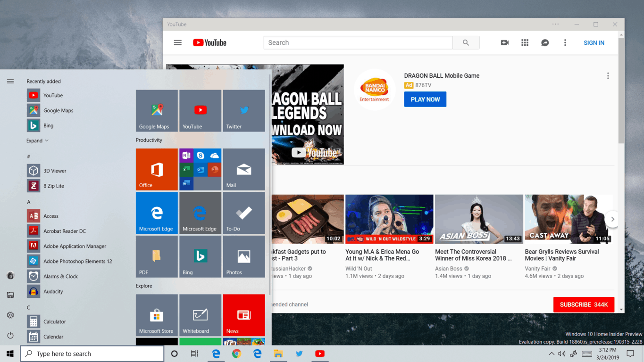Open the YouTube hamburger guide menu

[x=177, y=42]
